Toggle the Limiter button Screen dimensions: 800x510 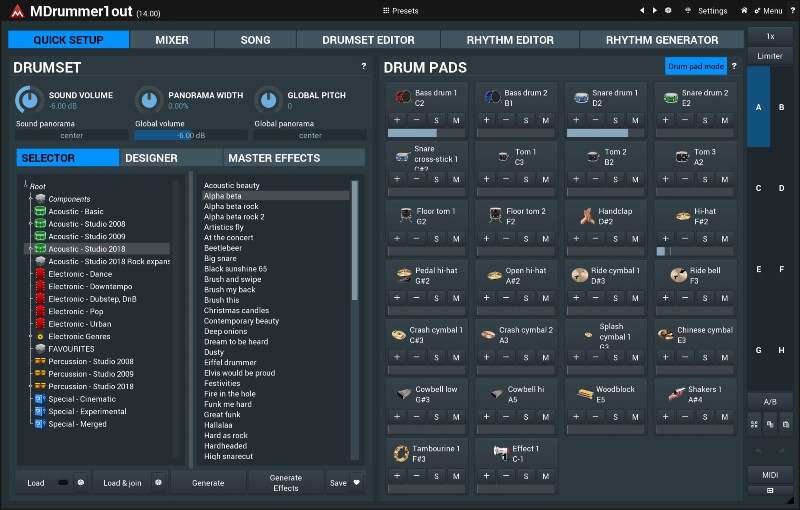point(770,56)
